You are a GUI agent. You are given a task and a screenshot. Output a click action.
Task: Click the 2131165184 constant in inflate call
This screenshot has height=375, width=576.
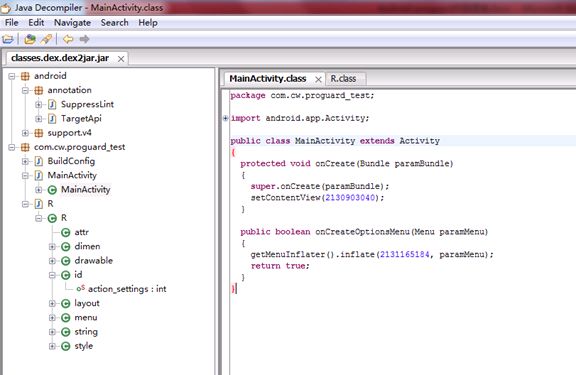pos(404,254)
